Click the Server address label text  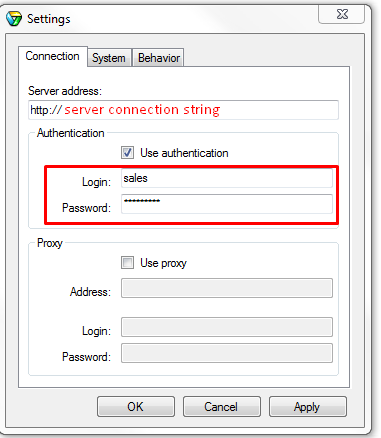(x=65, y=91)
